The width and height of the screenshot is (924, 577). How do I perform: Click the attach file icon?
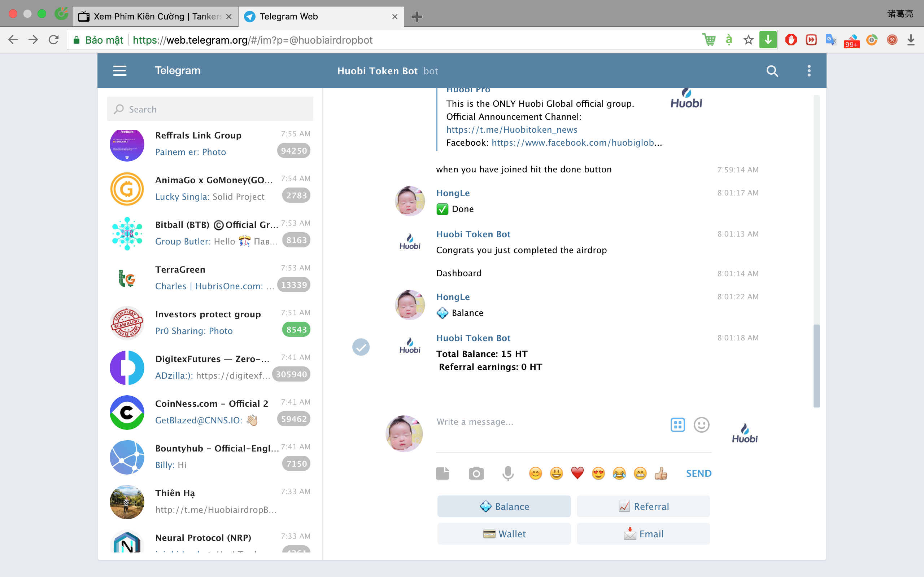(443, 473)
